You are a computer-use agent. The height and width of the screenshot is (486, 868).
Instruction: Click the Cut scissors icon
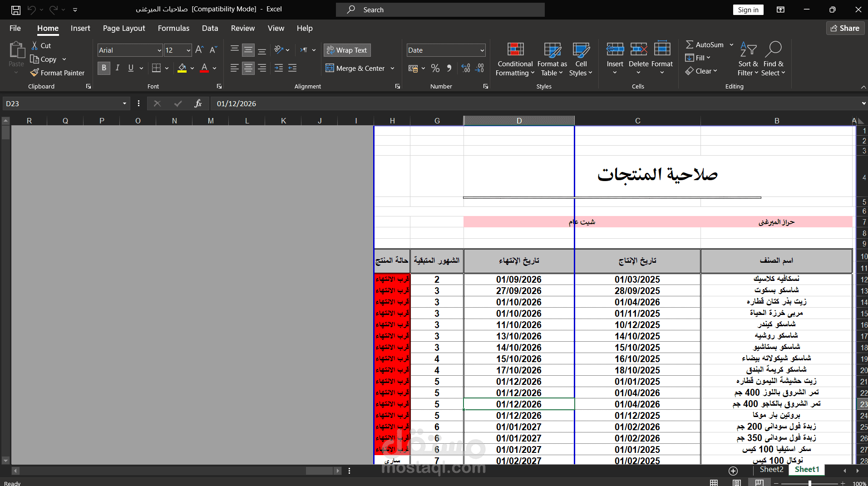35,45
